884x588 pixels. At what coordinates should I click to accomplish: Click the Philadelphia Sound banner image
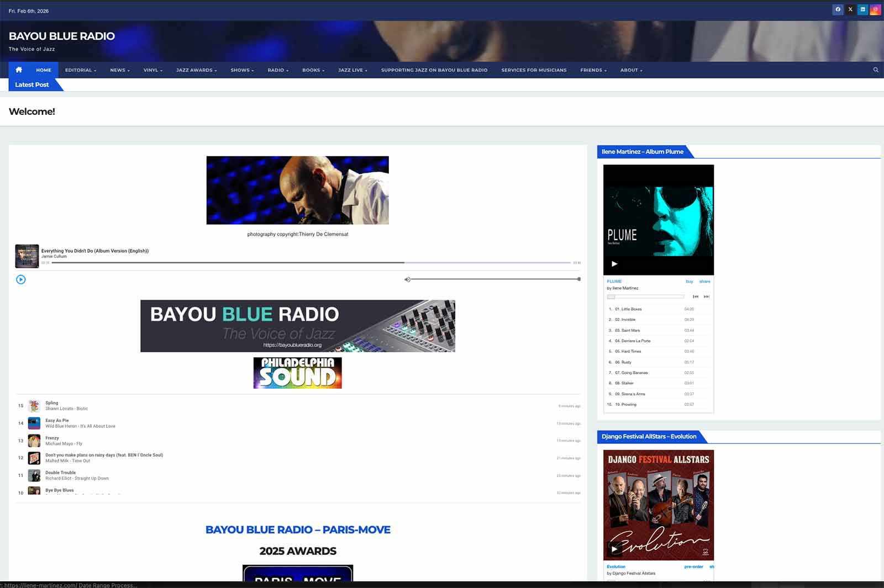[297, 373]
